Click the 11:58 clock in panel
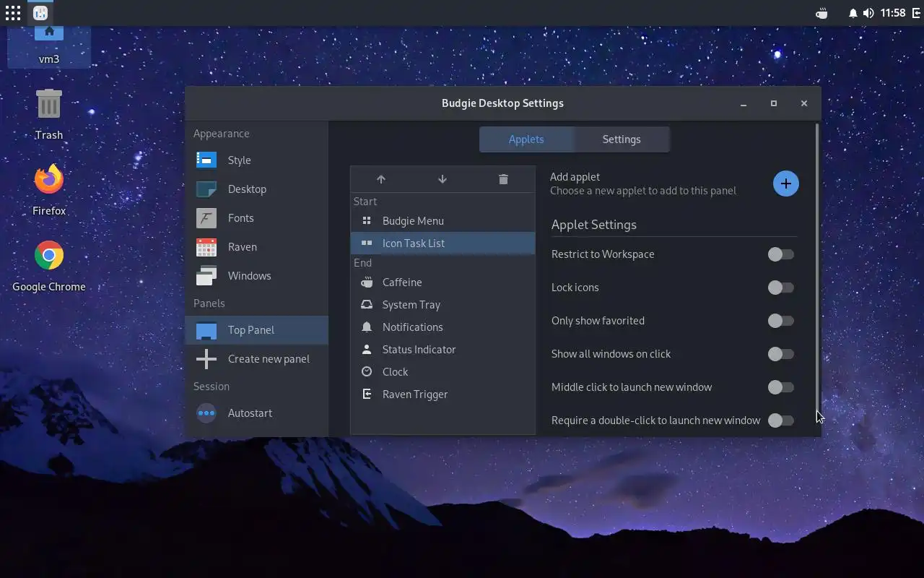Image resolution: width=924 pixels, height=578 pixels. pyautogui.click(x=893, y=13)
